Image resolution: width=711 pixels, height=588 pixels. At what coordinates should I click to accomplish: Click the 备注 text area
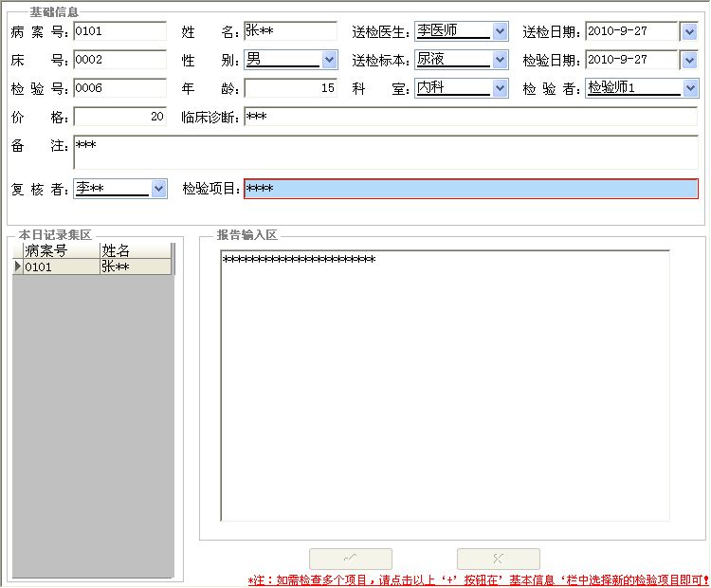coord(386,152)
